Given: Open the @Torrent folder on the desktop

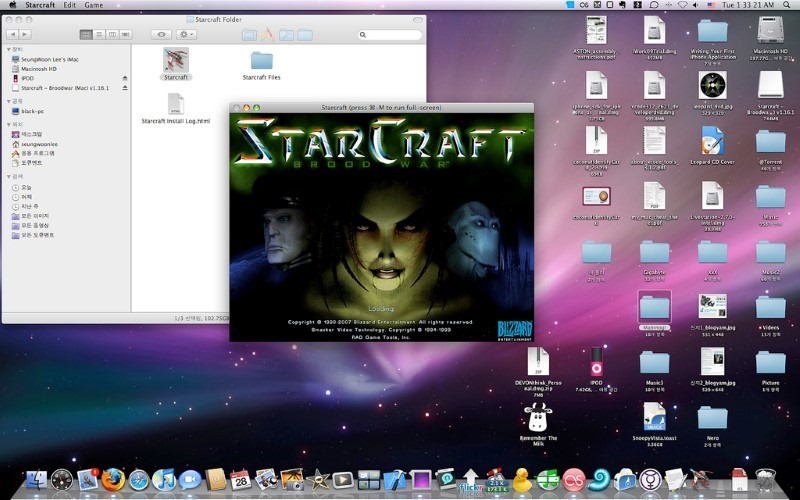Looking at the screenshot, I should click(770, 142).
